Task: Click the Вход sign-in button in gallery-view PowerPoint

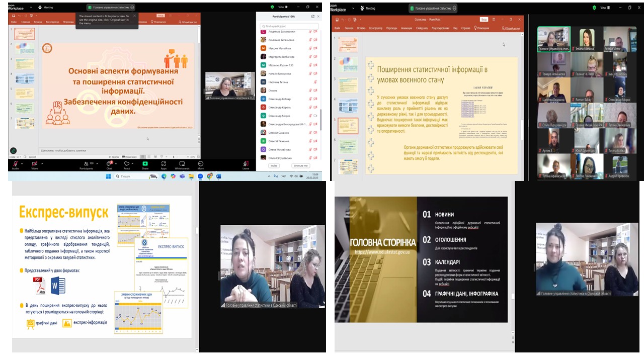Action: pyautogui.click(x=484, y=19)
